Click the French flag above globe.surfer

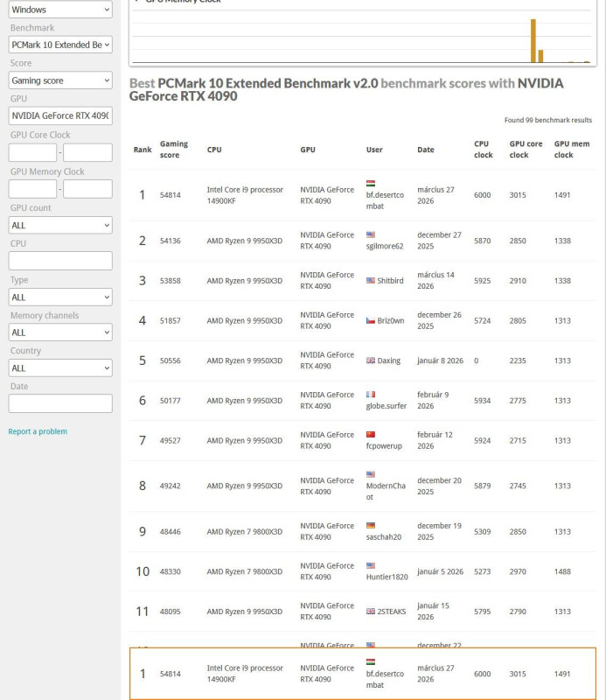tap(371, 395)
